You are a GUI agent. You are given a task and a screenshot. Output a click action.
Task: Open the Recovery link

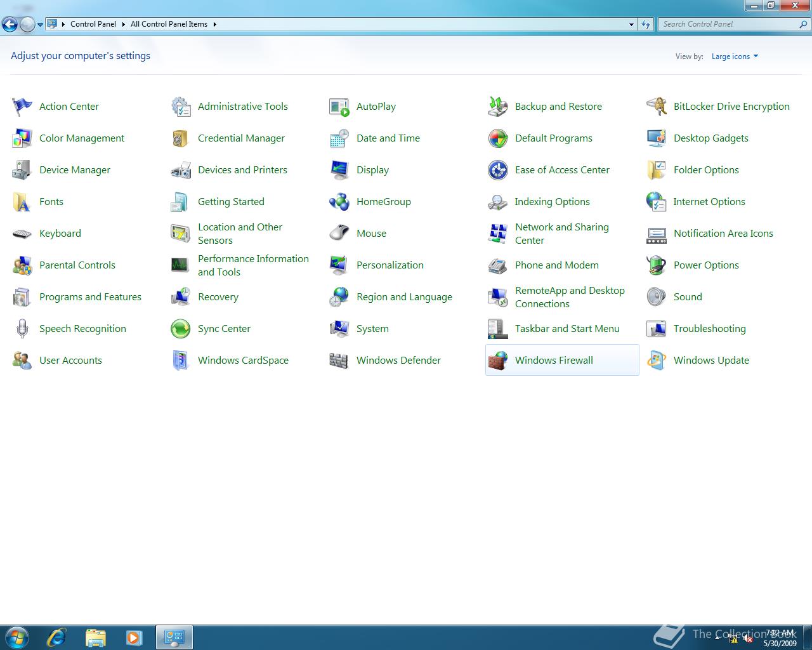(x=218, y=297)
